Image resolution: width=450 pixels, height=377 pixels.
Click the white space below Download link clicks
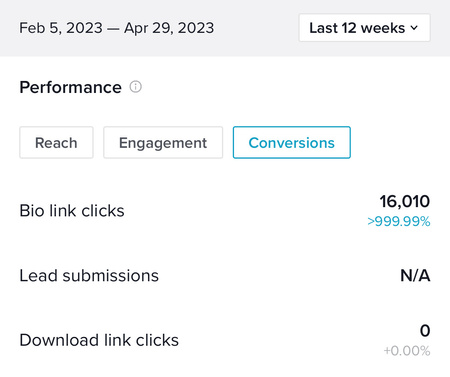click(225, 367)
